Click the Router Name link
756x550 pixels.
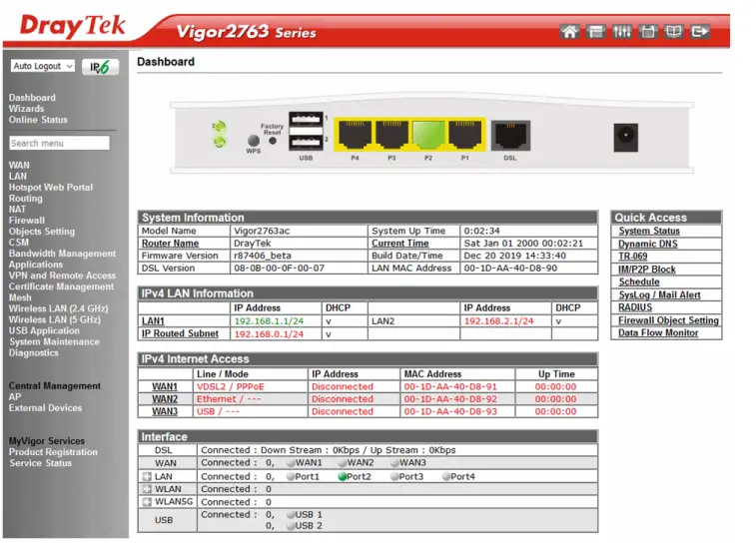(170, 244)
